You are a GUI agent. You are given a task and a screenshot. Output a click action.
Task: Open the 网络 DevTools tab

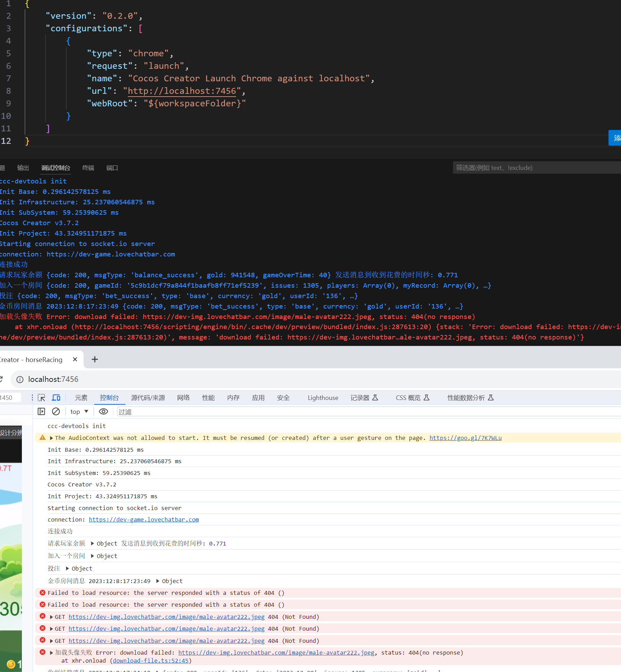(183, 398)
